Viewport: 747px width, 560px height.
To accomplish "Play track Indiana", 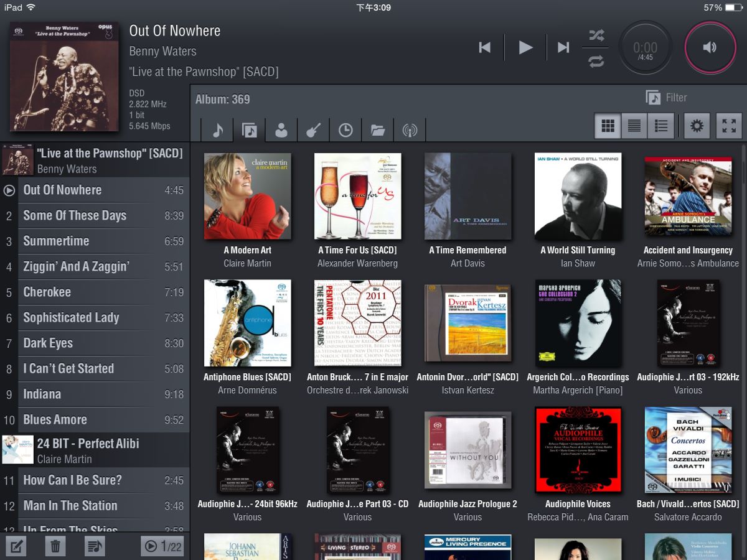I will 95,394.
